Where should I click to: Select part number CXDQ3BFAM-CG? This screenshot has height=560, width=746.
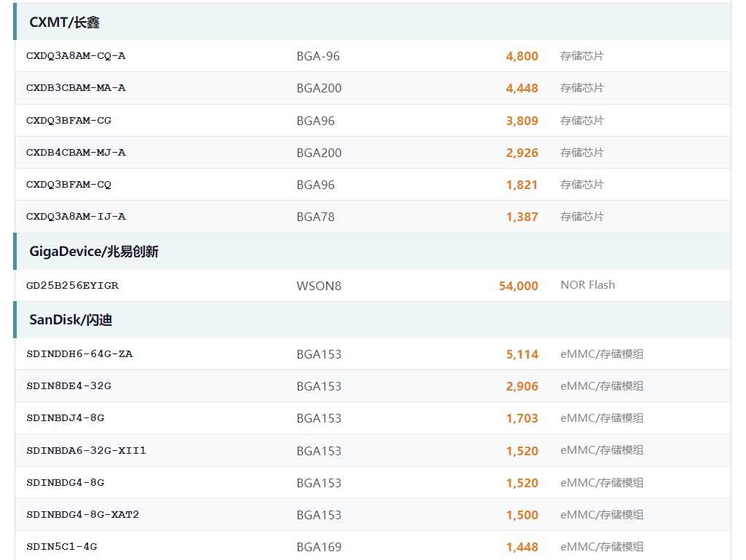(x=68, y=121)
